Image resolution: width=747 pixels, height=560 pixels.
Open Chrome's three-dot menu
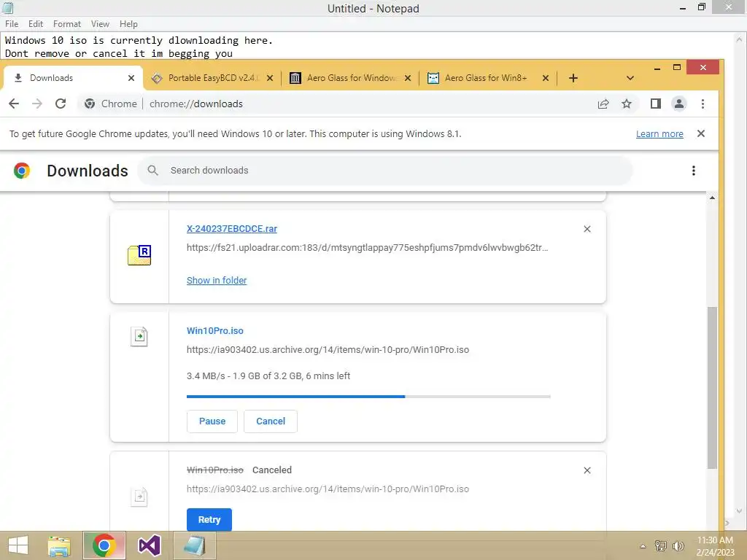coord(703,104)
